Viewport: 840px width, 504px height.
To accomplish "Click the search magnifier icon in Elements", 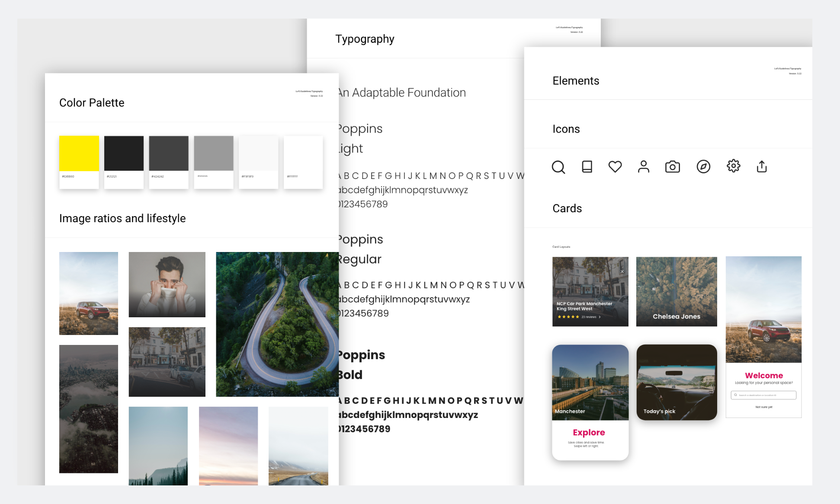I will pyautogui.click(x=558, y=167).
